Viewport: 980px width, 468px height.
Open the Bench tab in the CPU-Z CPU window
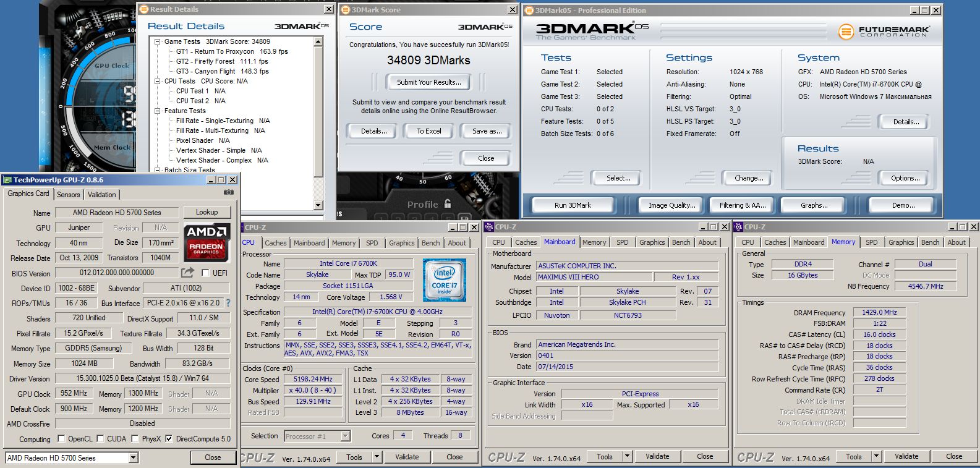[431, 243]
